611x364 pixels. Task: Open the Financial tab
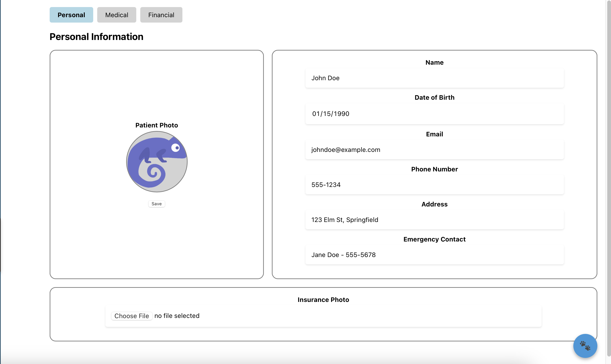[161, 15]
